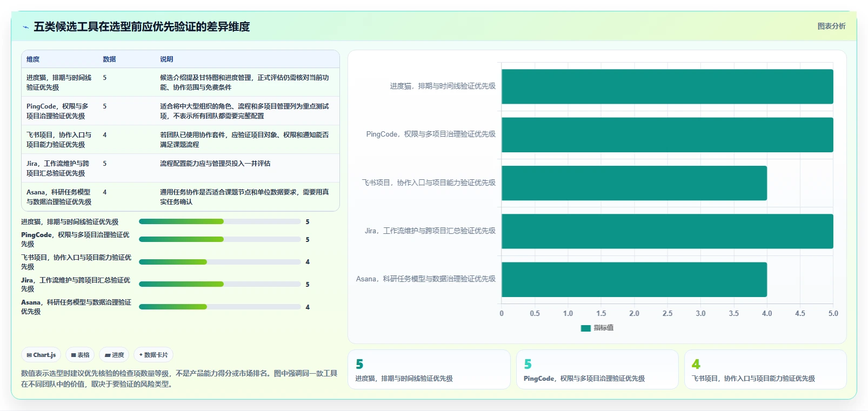The height and width of the screenshot is (411, 868).
Task: Click description starting 适合将中大型组织的角色
Action: (245, 111)
